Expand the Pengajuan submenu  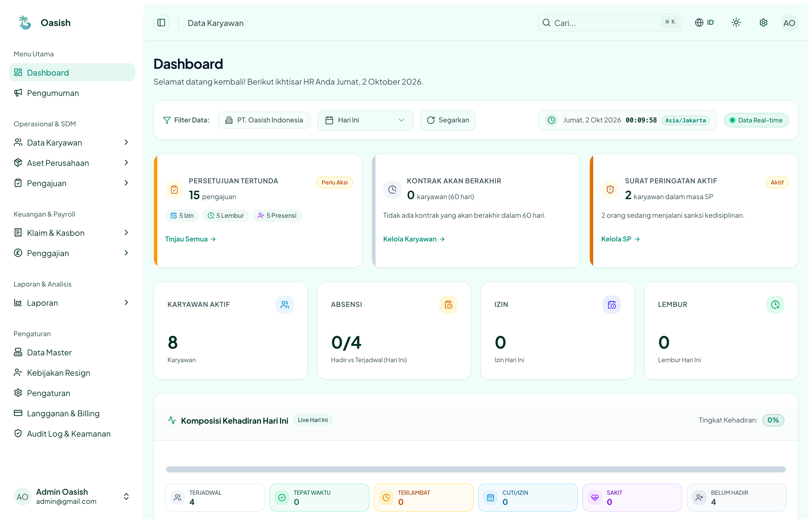[x=72, y=183]
